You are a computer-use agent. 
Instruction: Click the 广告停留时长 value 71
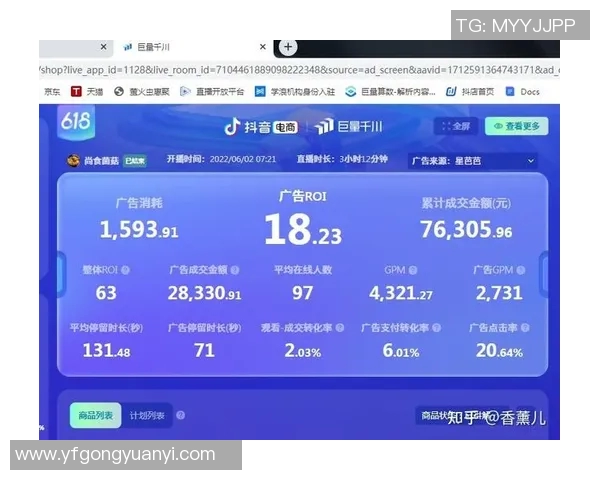pos(204,351)
